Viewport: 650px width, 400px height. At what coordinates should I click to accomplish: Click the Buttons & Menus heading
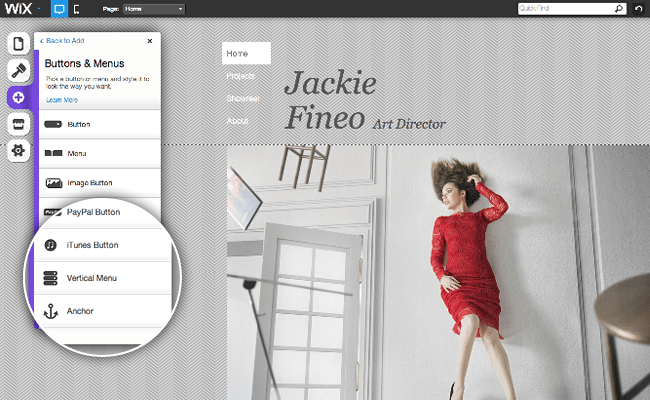(x=85, y=63)
